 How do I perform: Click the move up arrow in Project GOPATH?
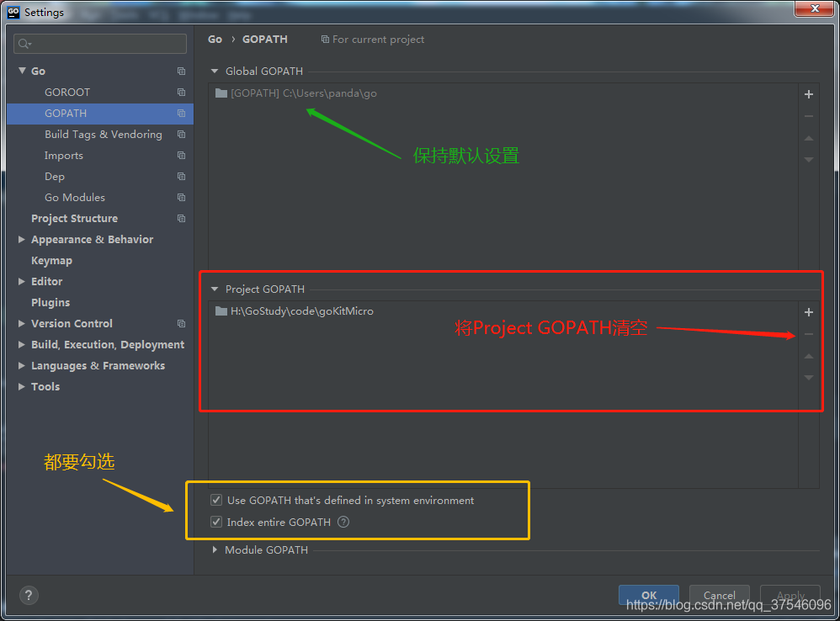[809, 356]
